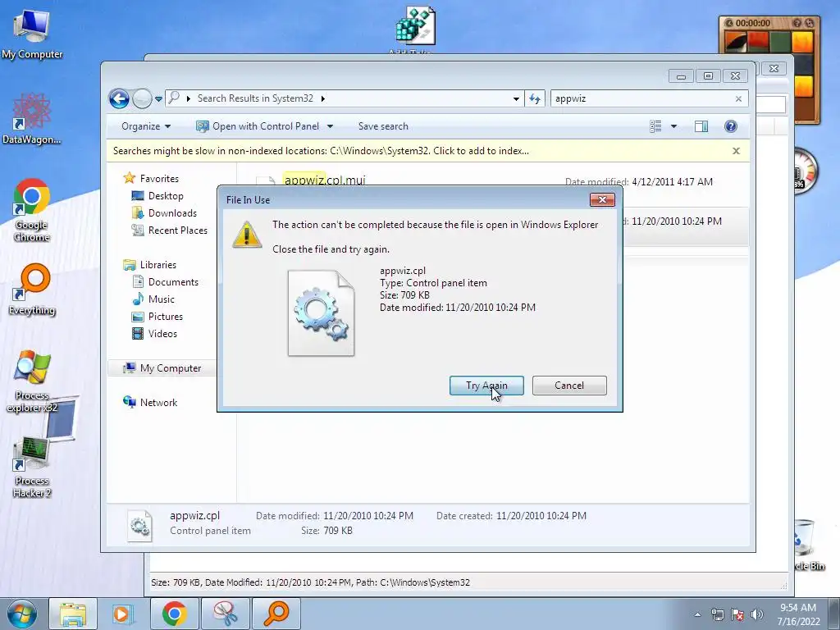Screen dimensions: 840x630
Task: Refresh the search results
Action: point(535,98)
